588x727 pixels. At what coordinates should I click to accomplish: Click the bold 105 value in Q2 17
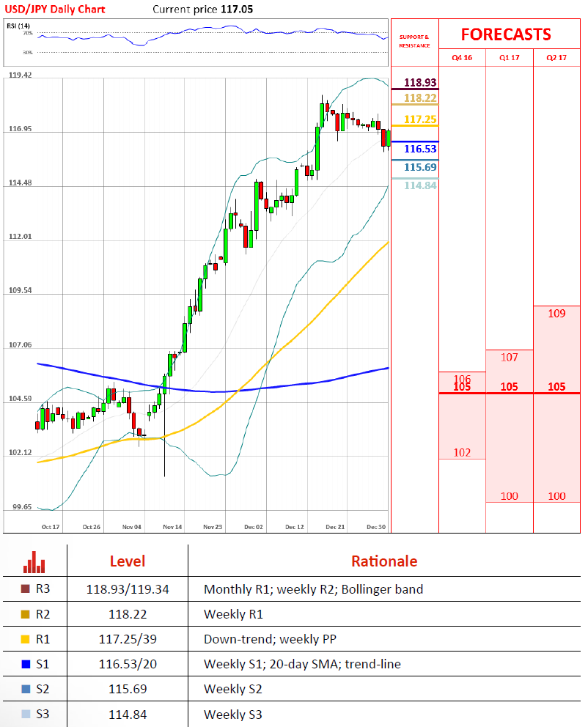click(x=556, y=387)
